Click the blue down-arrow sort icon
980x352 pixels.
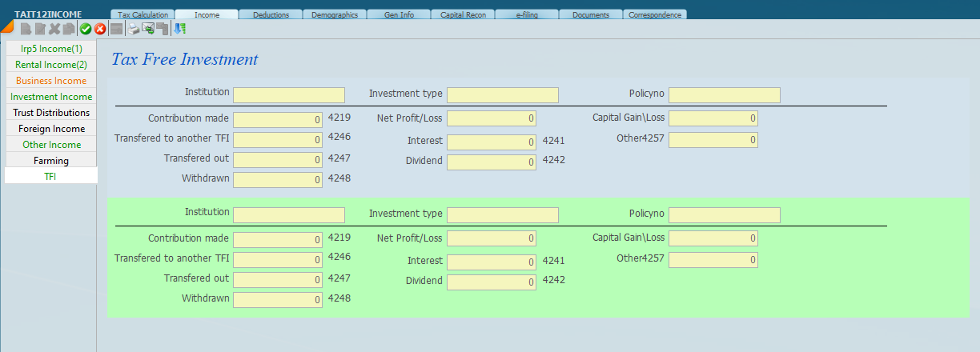click(180, 29)
